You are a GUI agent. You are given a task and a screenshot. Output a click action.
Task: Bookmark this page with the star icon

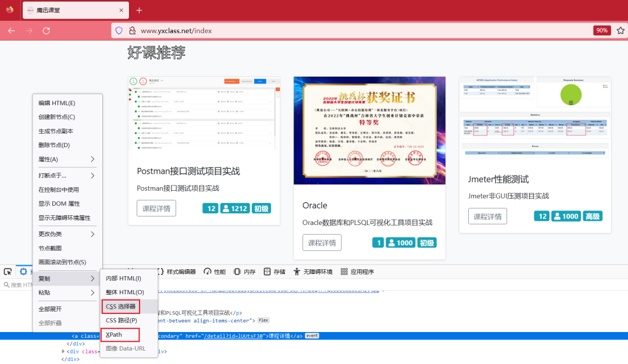(620, 30)
